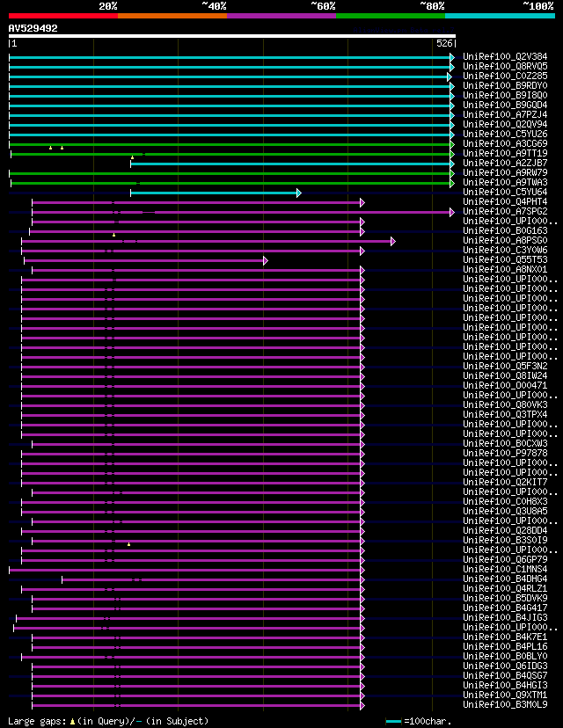Open hit UniRef100_C0Z285

(505, 76)
